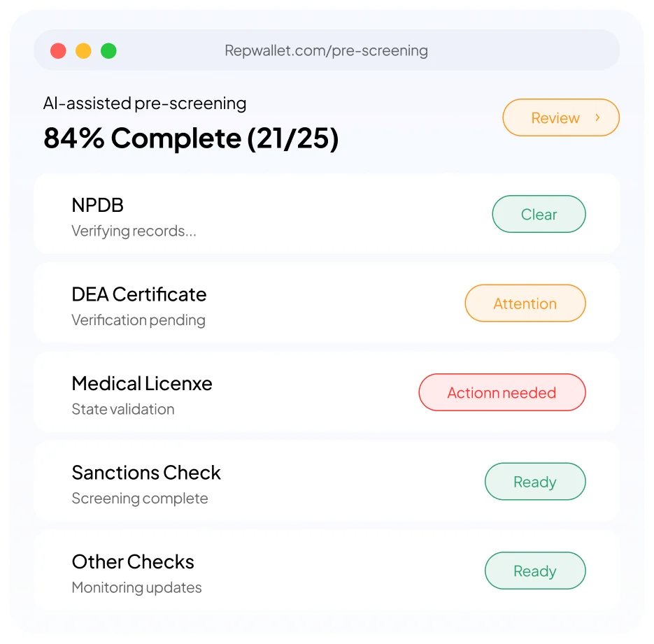Click the yellow minimize window dot
654x644 pixels.
(x=83, y=51)
